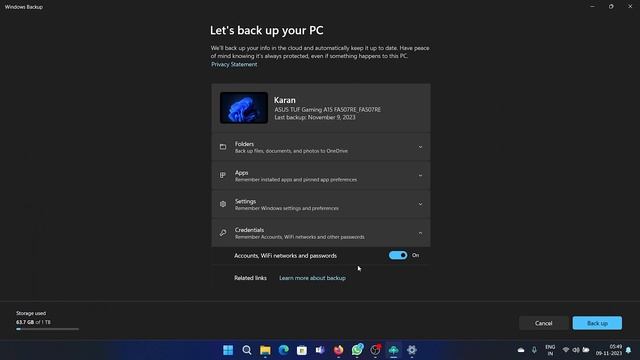Open Microsoft Teams from taskbar
The image size is (640, 360).
[x=320, y=350]
